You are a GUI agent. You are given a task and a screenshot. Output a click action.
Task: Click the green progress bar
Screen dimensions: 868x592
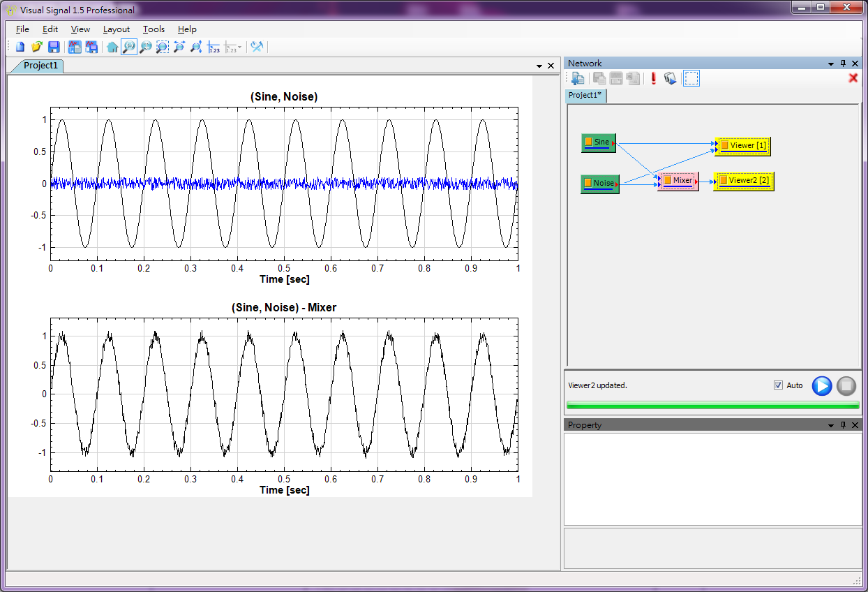pos(712,405)
